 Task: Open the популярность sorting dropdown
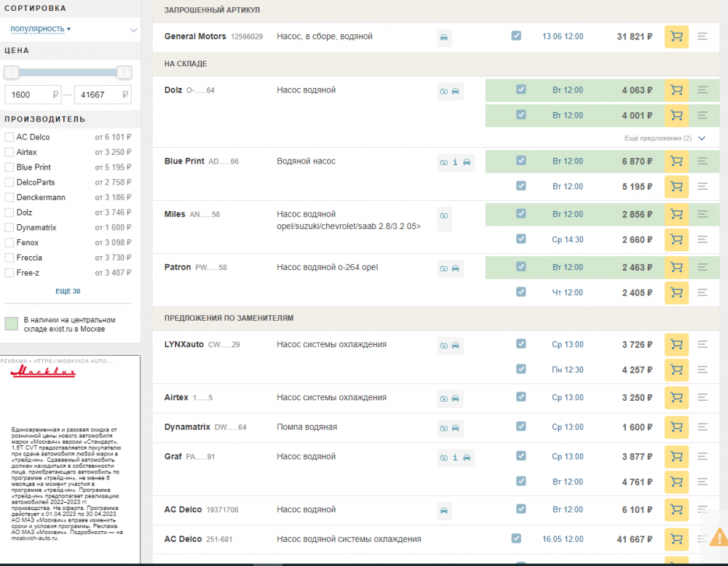point(41,29)
